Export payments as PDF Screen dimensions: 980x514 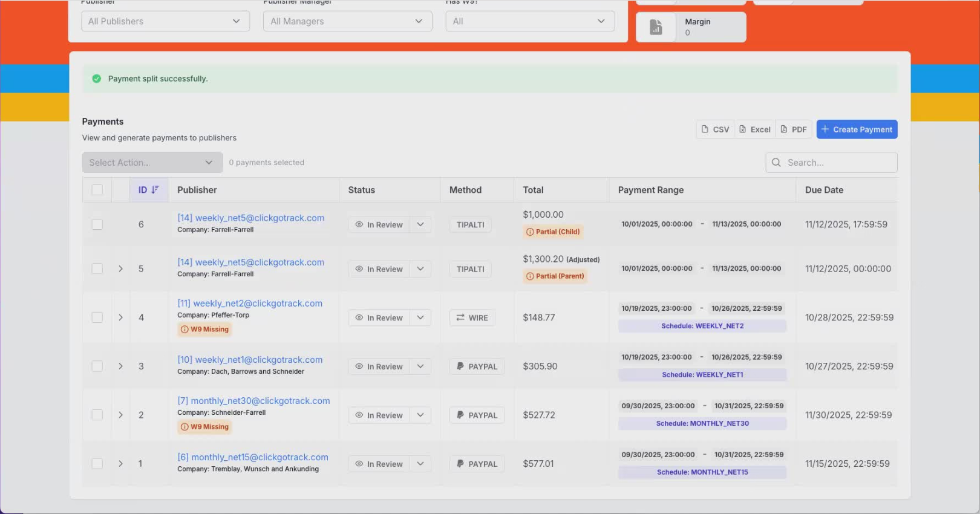793,129
